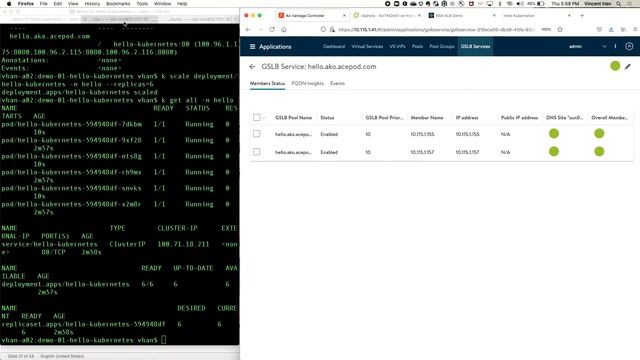Select the Members Status tab
640x360 pixels.
coord(267,83)
